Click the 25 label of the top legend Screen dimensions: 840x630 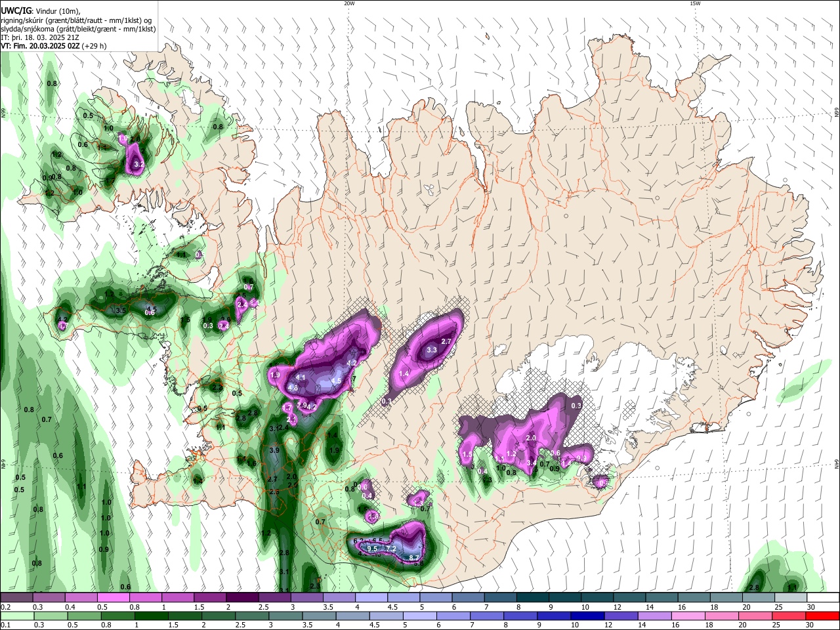[778, 607]
